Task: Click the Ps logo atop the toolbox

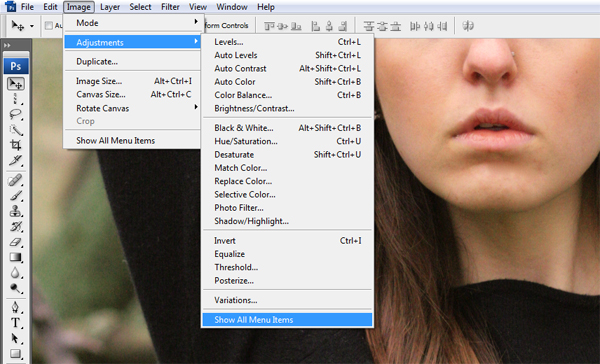Action: 16,66
